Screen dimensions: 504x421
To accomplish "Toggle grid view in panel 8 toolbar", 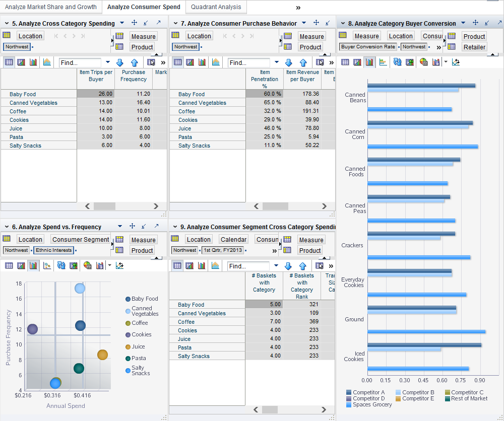I will [345, 62].
